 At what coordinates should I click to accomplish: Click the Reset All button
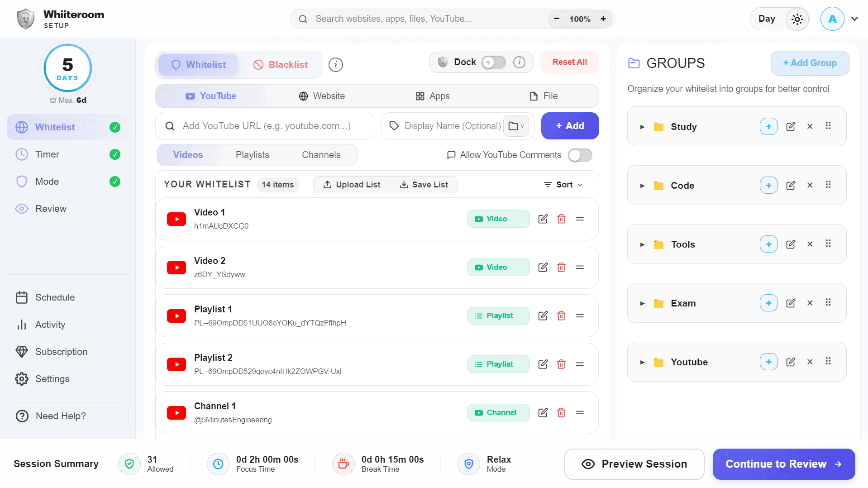coord(569,62)
